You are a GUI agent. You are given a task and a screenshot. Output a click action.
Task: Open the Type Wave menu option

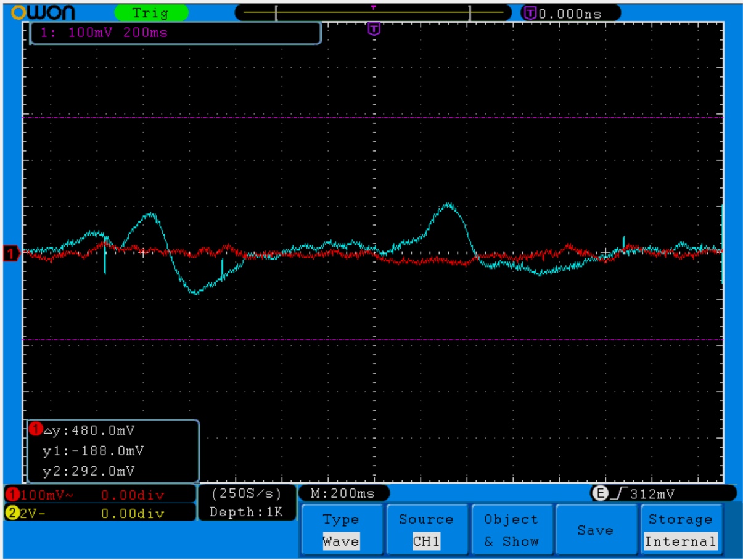click(x=341, y=530)
